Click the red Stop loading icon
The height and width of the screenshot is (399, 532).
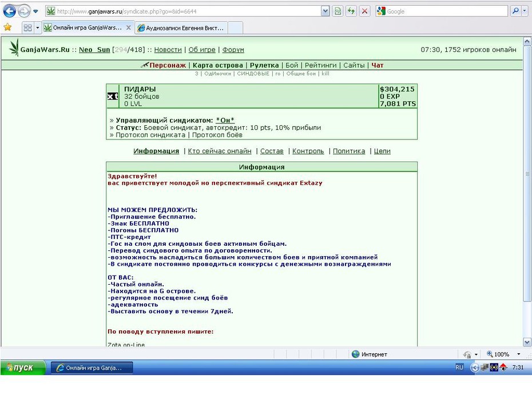click(365, 11)
